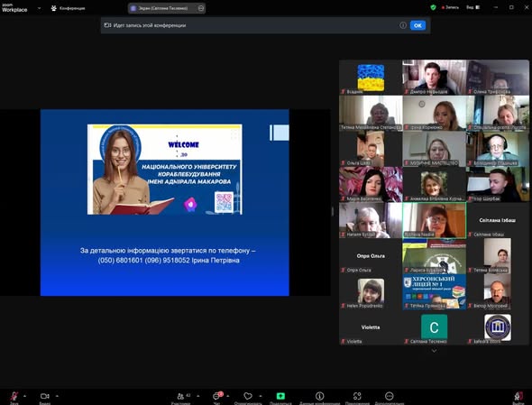
Task: Select Helen Popudrenko profile tile
Action: [371, 291]
